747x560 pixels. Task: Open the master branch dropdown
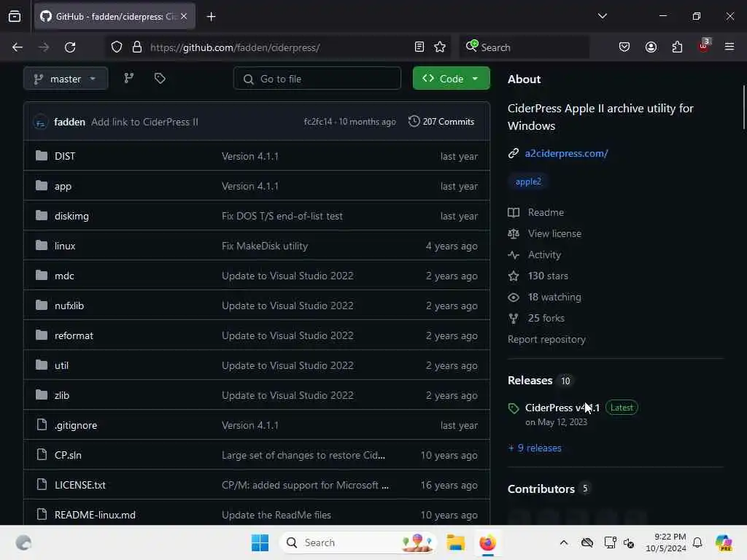(x=66, y=79)
